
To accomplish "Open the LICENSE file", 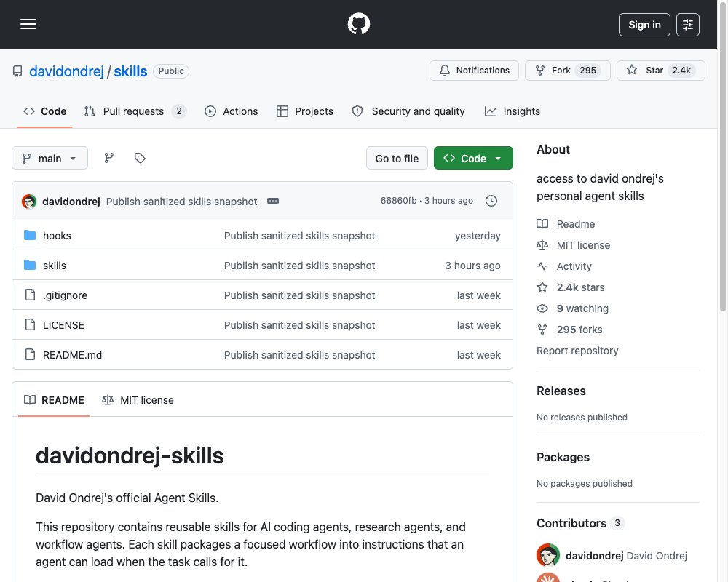I will click(63, 325).
